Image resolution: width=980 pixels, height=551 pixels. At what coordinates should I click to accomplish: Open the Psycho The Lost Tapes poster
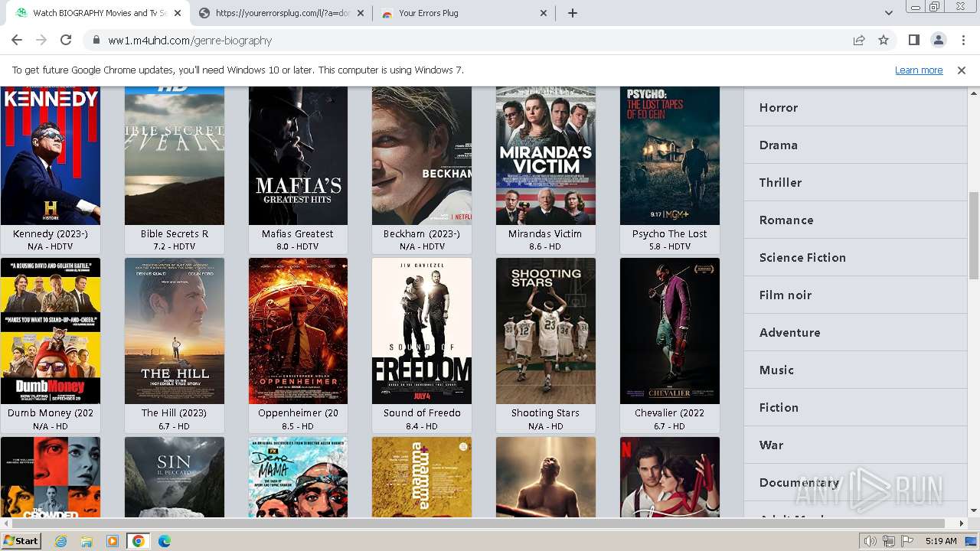670,155
